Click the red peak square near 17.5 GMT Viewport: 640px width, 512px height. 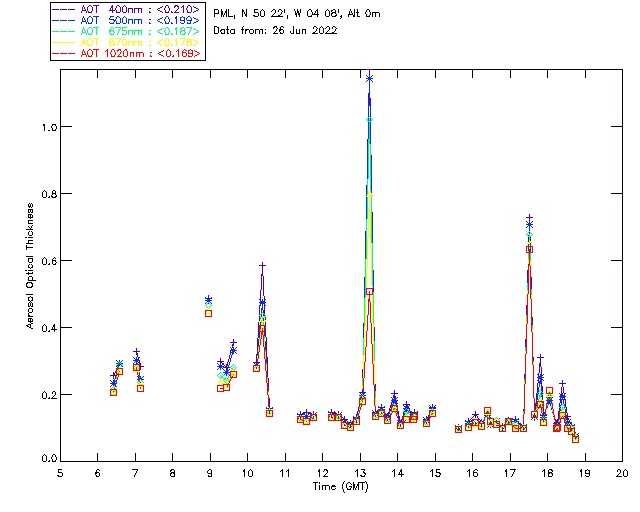pyautogui.click(x=529, y=249)
